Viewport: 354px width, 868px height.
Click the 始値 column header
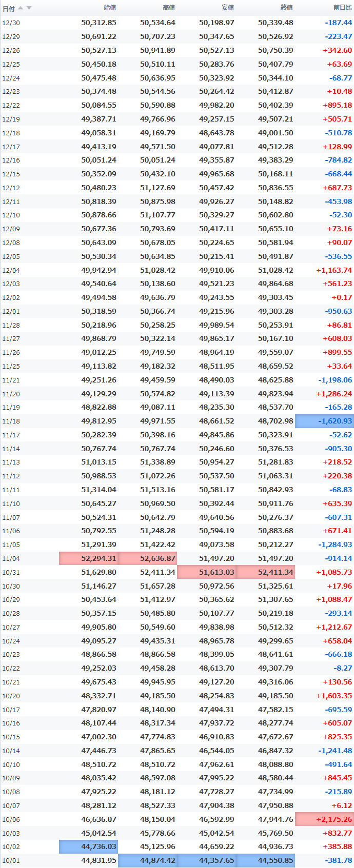click(x=110, y=8)
